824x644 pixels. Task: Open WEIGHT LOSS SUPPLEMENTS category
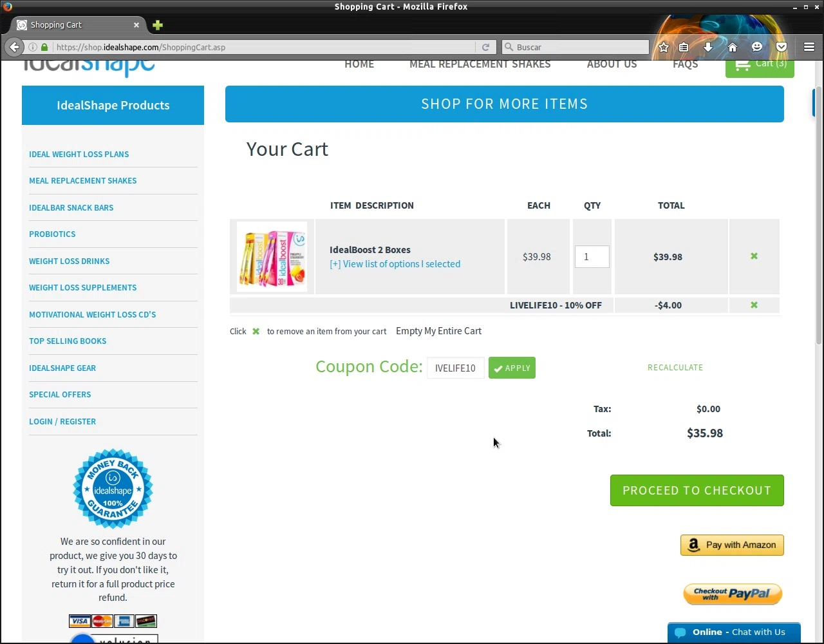point(82,288)
